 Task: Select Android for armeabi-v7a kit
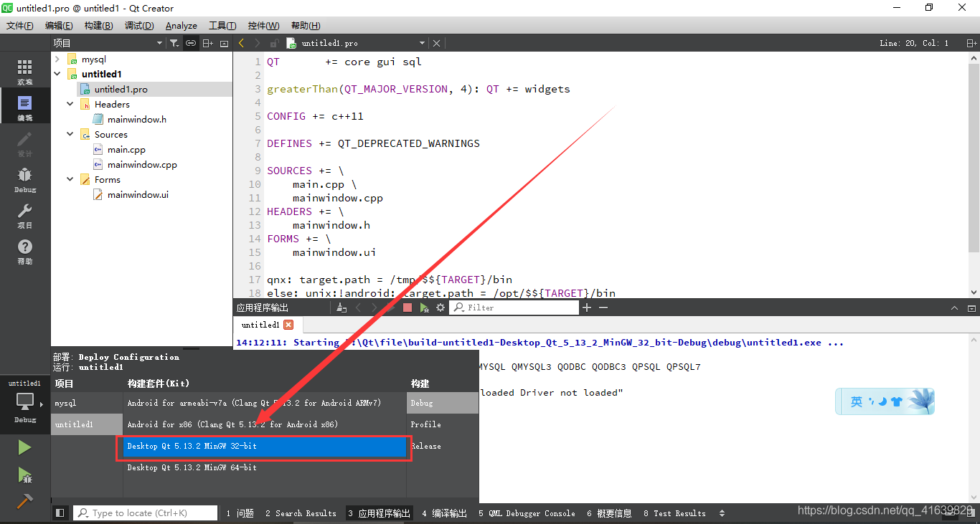click(x=265, y=403)
